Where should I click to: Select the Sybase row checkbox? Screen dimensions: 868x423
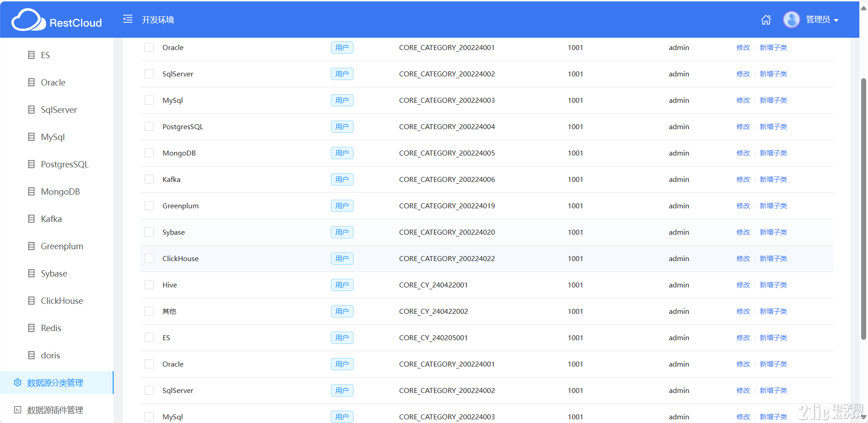[149, 232]
